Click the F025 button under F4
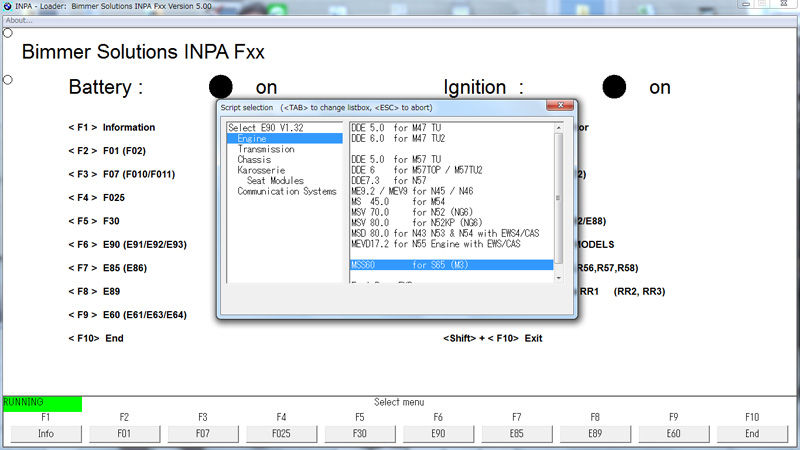The width and height of the screenshot is (800, 450). tap(281, 434)
